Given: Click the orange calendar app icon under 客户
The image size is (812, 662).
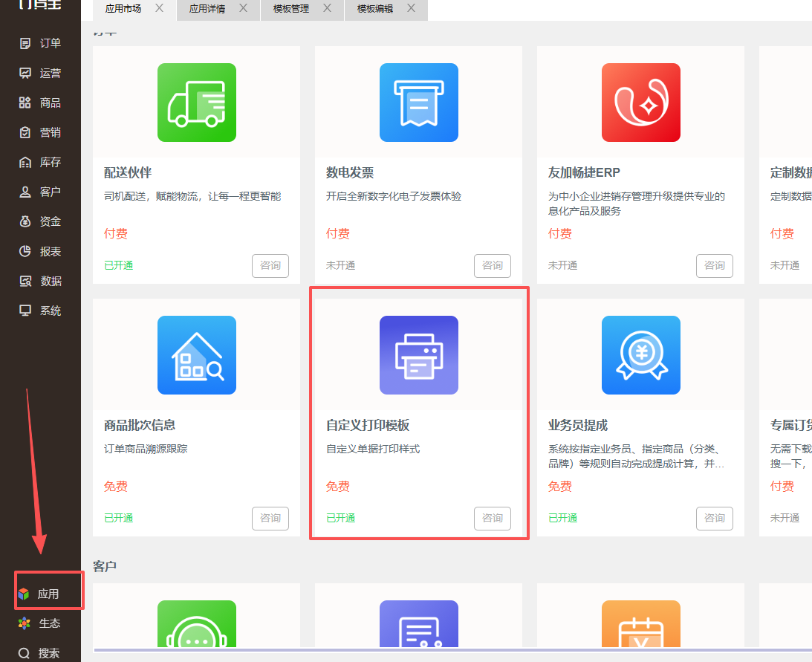Looking at the screenshot, I should click(x=641, y=623).
